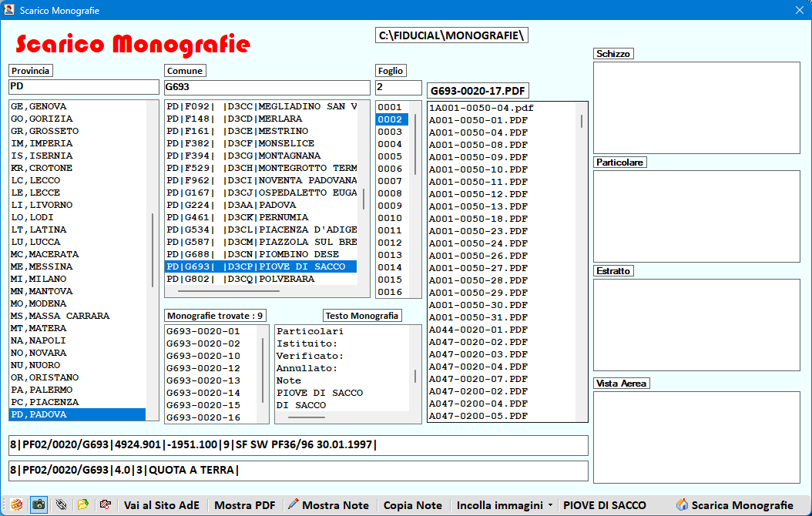812x516 pixels.
Task: Click Incolla immagini button
Action: click(499, 505)
